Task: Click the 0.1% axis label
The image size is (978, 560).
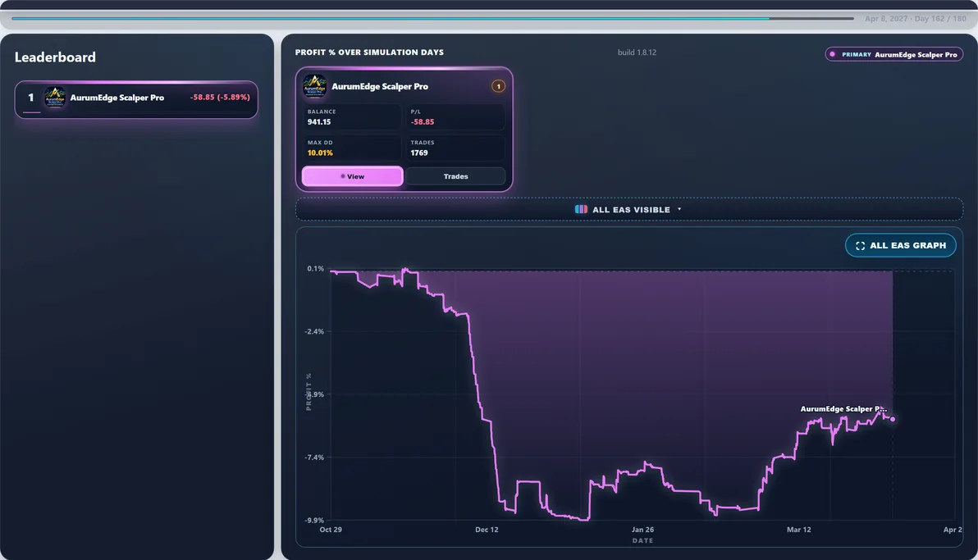Action: click(316, 269)
